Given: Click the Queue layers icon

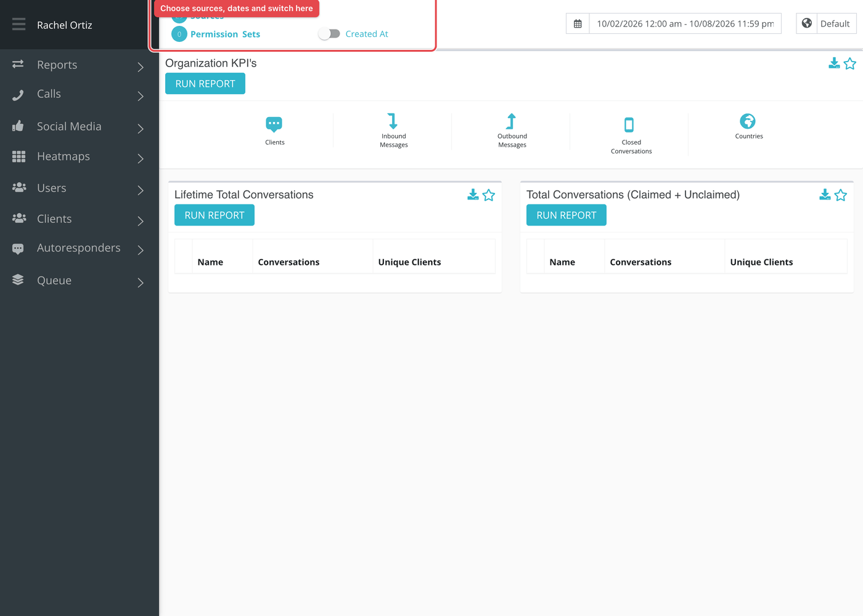Looking at the screenshot, I should click(18, 280).
